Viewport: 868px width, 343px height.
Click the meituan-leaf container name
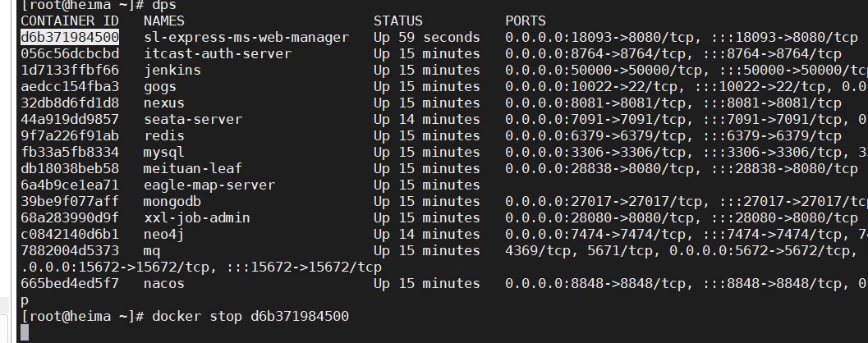click(x=193, y=168)
